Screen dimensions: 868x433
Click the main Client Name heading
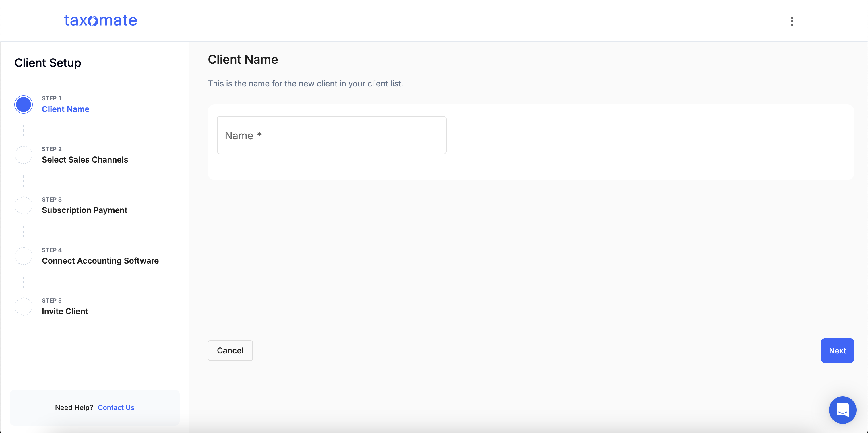[x=243, y=60]
